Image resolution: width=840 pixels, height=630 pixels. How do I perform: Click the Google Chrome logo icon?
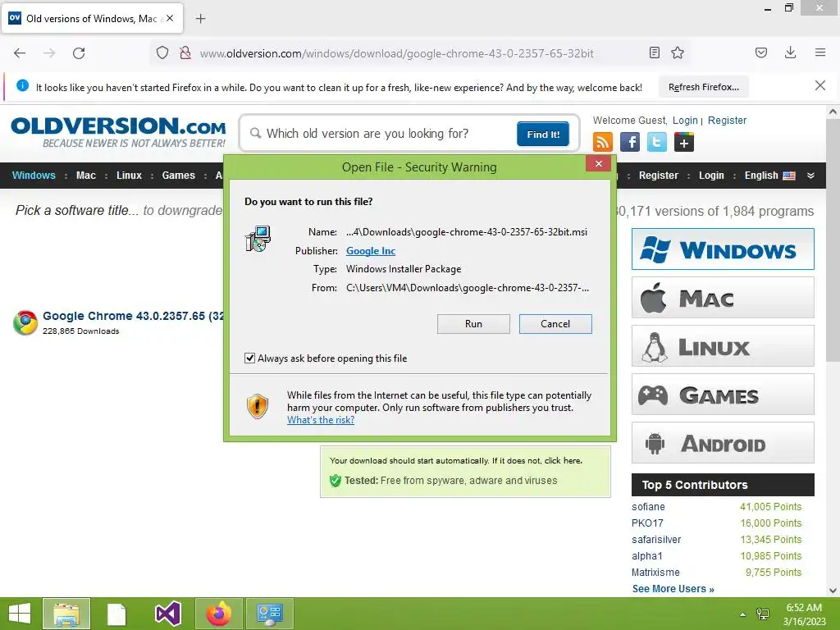(25, 322)
